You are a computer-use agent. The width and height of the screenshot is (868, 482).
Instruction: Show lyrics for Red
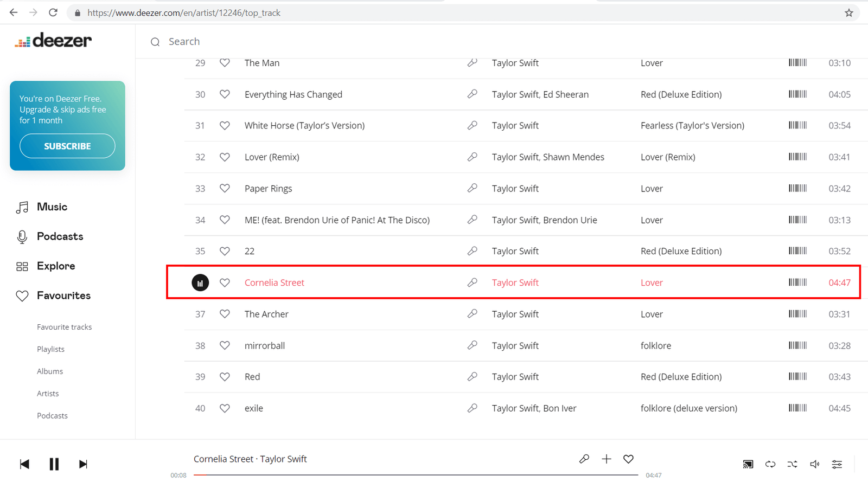click(473, 377)
